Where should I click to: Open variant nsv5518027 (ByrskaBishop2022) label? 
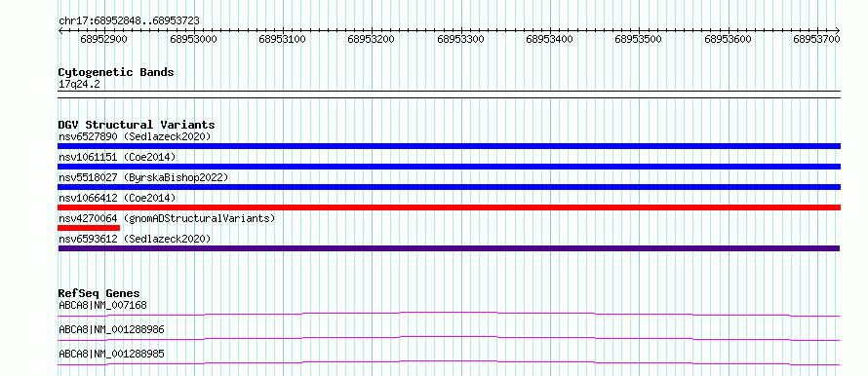point(143,177)
